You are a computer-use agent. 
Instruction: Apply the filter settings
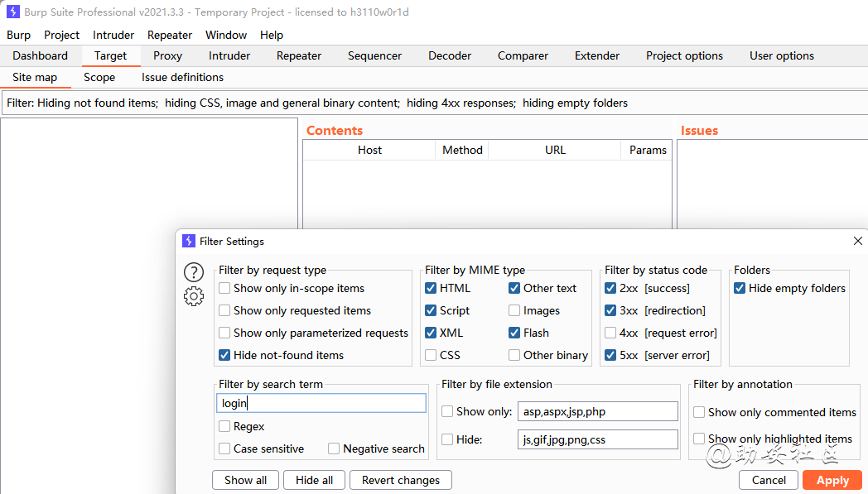coord(832,480)
